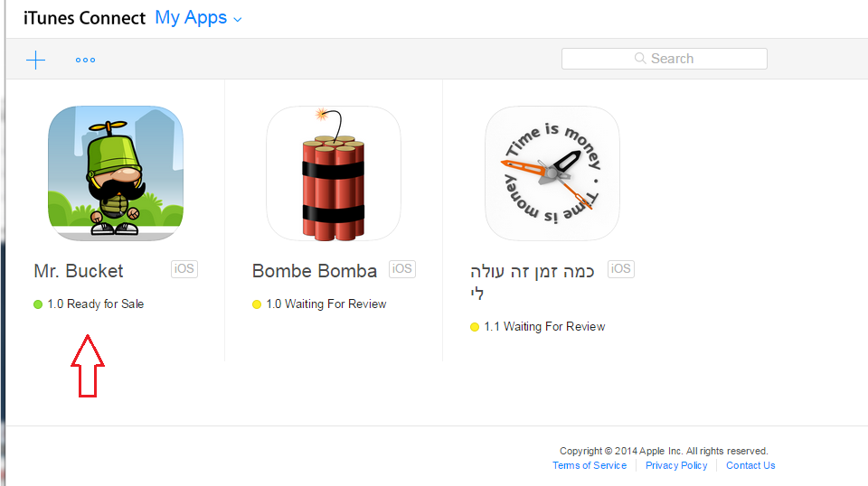Open the three-dots more options menu
The height and width of the screenshot is (486, 868).
[86, 61]
